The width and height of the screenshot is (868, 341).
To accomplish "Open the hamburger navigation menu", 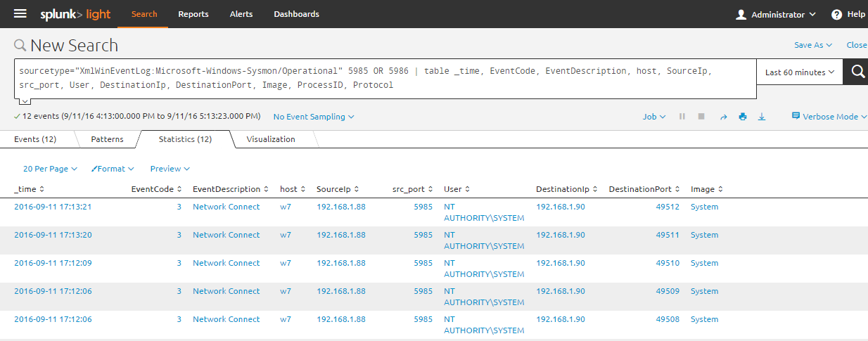I will point(20,14).
